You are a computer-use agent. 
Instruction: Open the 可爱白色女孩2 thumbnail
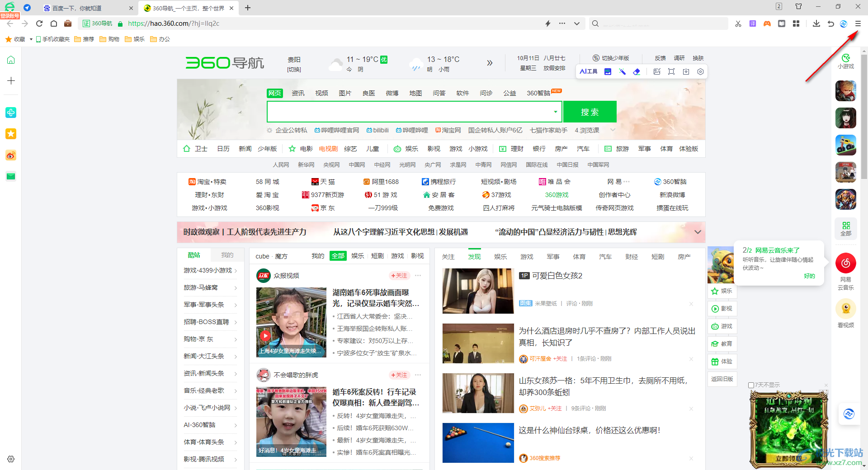click(x=478, y=291)
